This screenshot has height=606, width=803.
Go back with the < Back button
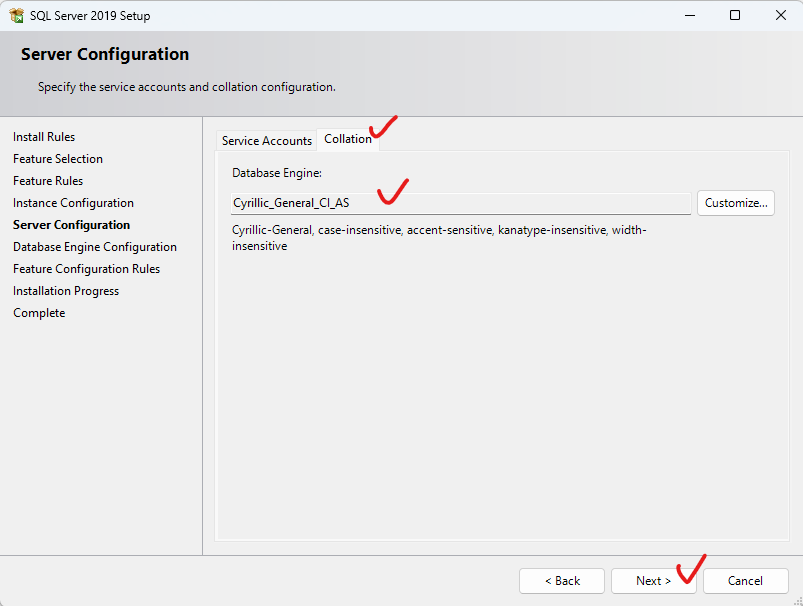[x=562, y=581]
